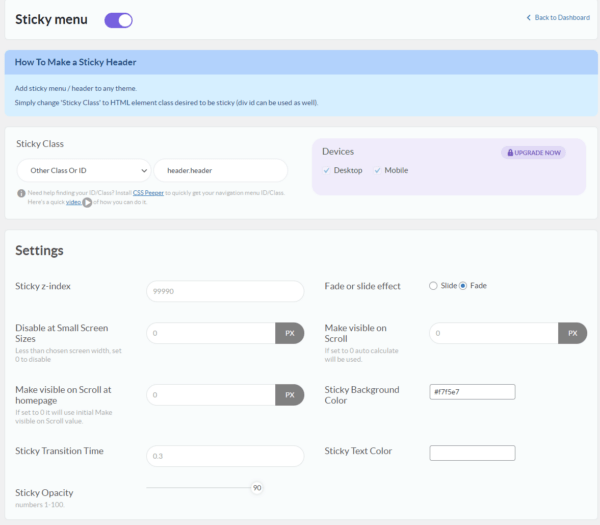Click the Mobile device checkmark
Screen dimensions: 600x525
point(378,171)
